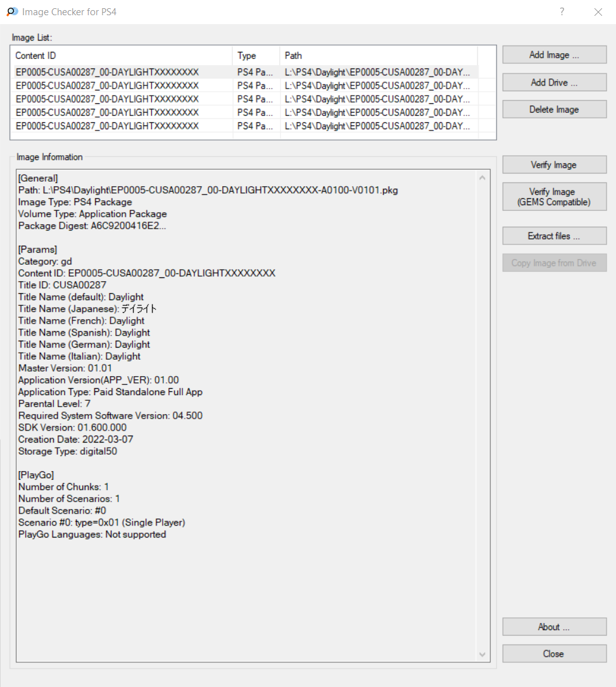616x687 pixels.
Task: Click the scroll down arrow in Image Information
Action: (x=483, y=654)
